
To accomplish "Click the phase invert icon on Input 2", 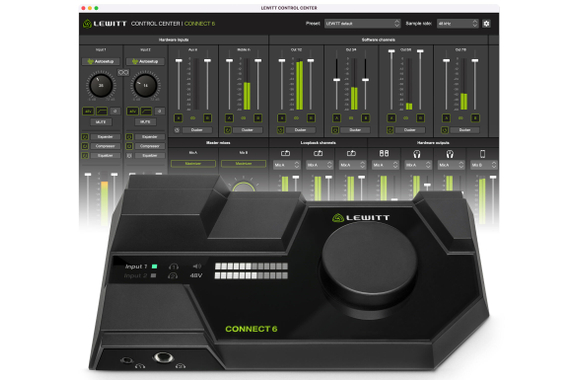I will 159,111.
